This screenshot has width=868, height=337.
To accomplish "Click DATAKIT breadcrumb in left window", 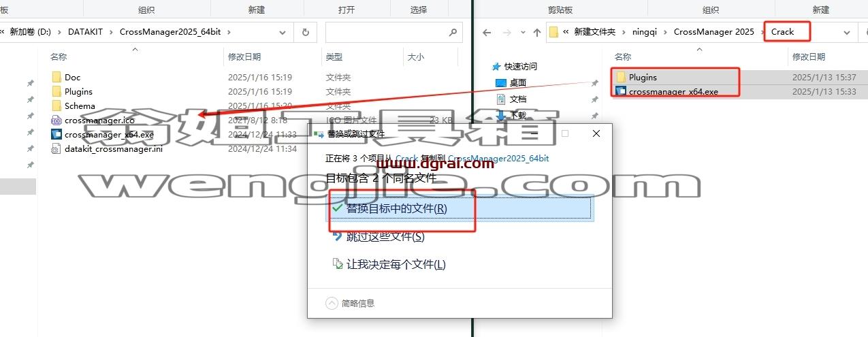I will [x=85, y=32].
